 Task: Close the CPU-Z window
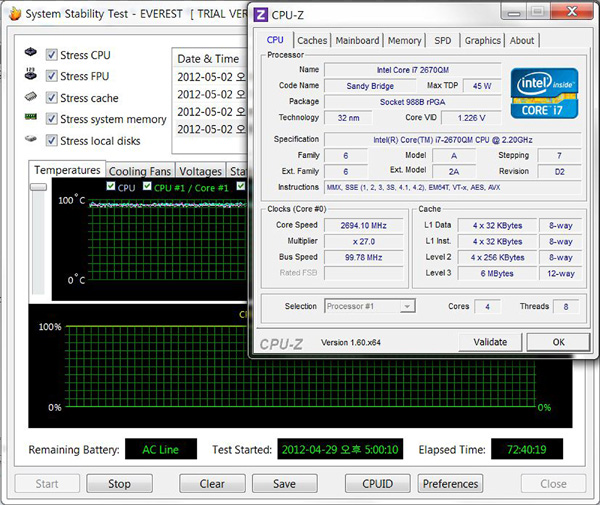click(x=572, y=11)
